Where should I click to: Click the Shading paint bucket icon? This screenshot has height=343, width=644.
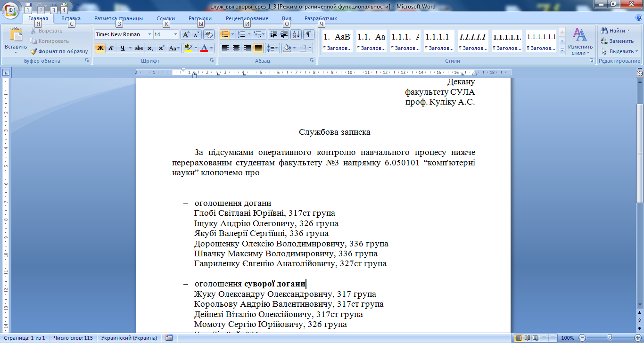(x=286, y=48)
